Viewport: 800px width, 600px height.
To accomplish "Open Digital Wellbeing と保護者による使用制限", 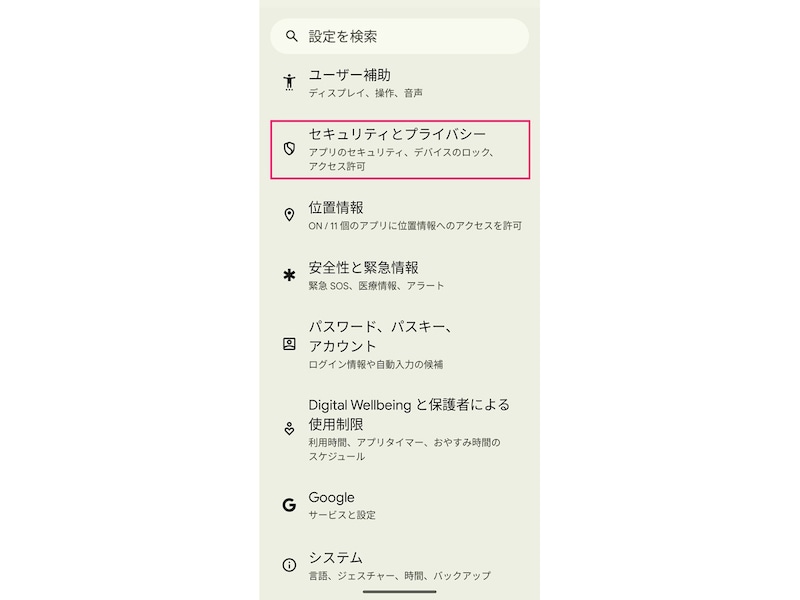I will pos(400,420).
